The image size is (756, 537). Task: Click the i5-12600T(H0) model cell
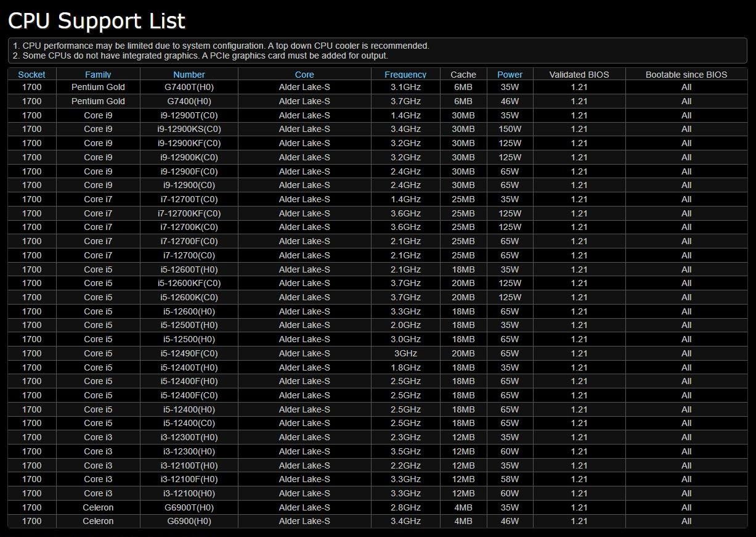point(189,269)
